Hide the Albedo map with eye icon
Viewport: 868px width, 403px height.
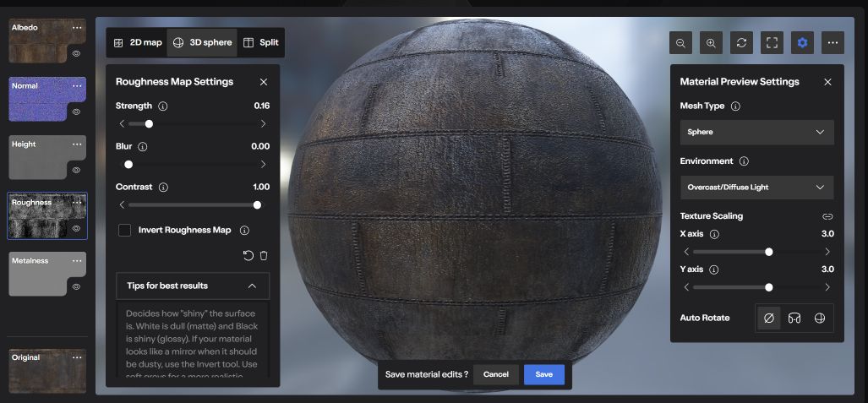[x=76, y=54]
